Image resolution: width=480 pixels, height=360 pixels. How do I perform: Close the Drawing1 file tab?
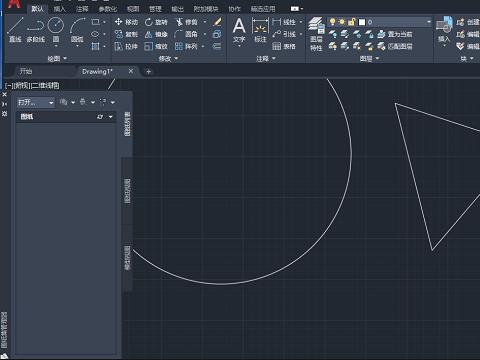131,71
